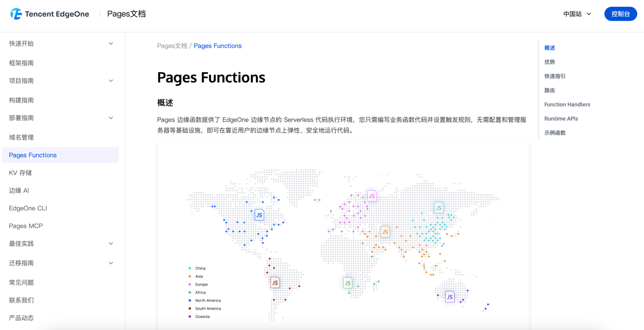Image resolution: width=644 pixels, height=330 pixels.
Task: Click the Oceania legend color dot
Action: point(190,317)
